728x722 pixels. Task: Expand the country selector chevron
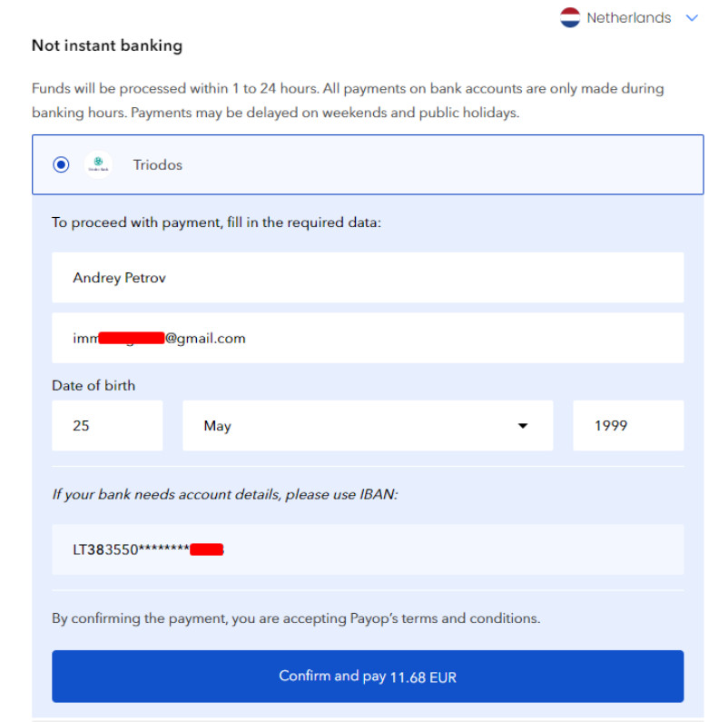pyautogui.click(x=692, y=17)
